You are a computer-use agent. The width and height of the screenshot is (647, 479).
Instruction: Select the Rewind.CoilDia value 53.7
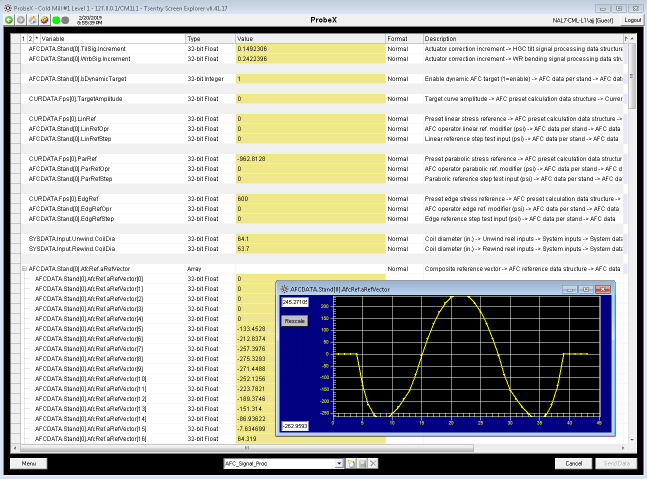click(x=311, y=249)
